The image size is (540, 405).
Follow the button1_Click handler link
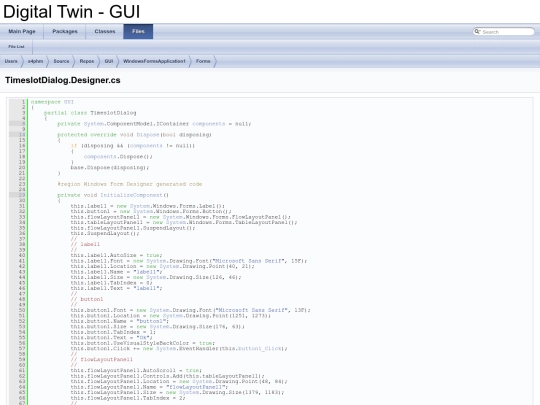[259, 349]
